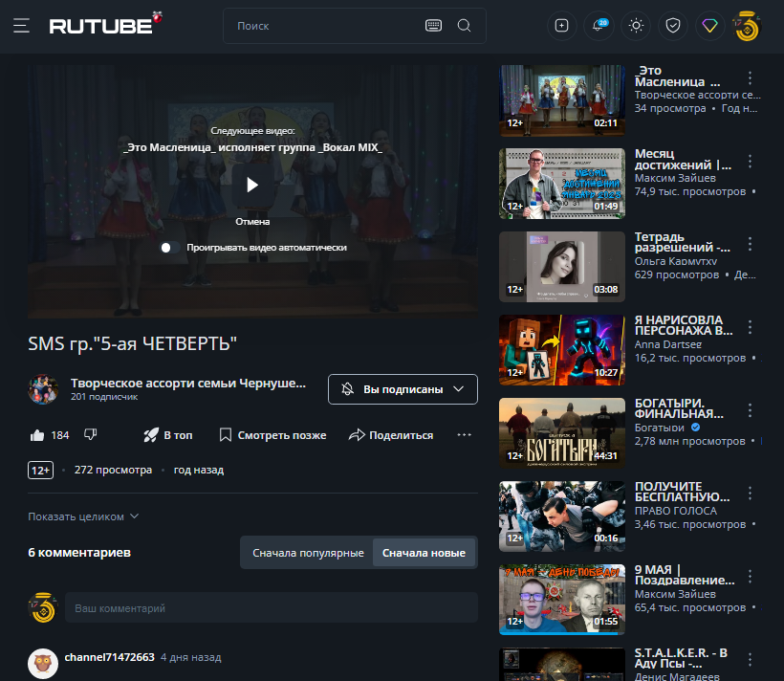
Task: Open Anna Dartseg channel name
Action: 668,344
